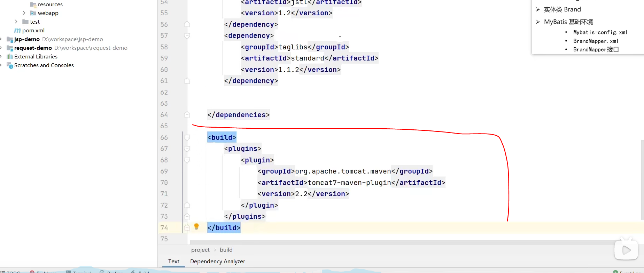Click version 1.2 on line 55

click(x=285, y=13)
